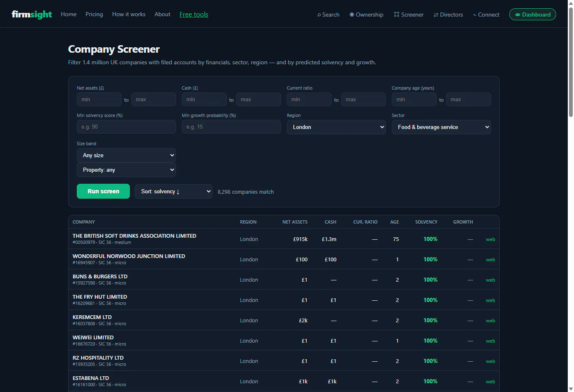
Task: Click web link for KEREMCEM LTD
Action: tap(490, 321)
